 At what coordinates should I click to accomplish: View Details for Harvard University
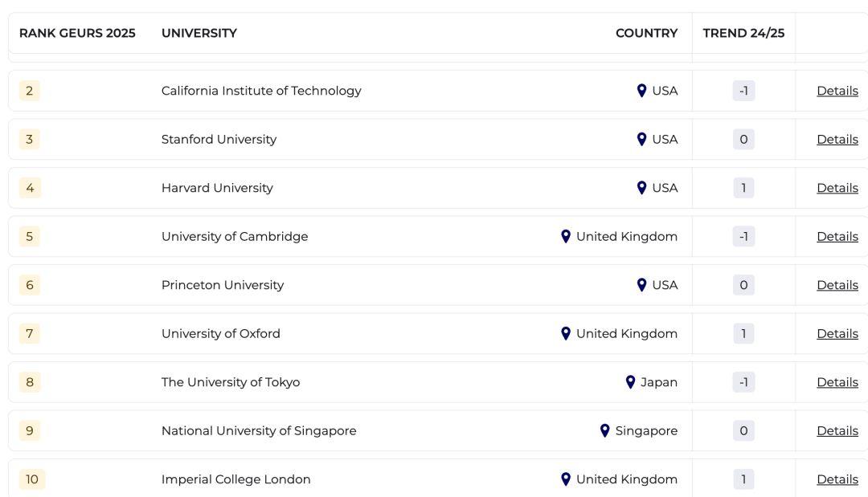[837, 188]
